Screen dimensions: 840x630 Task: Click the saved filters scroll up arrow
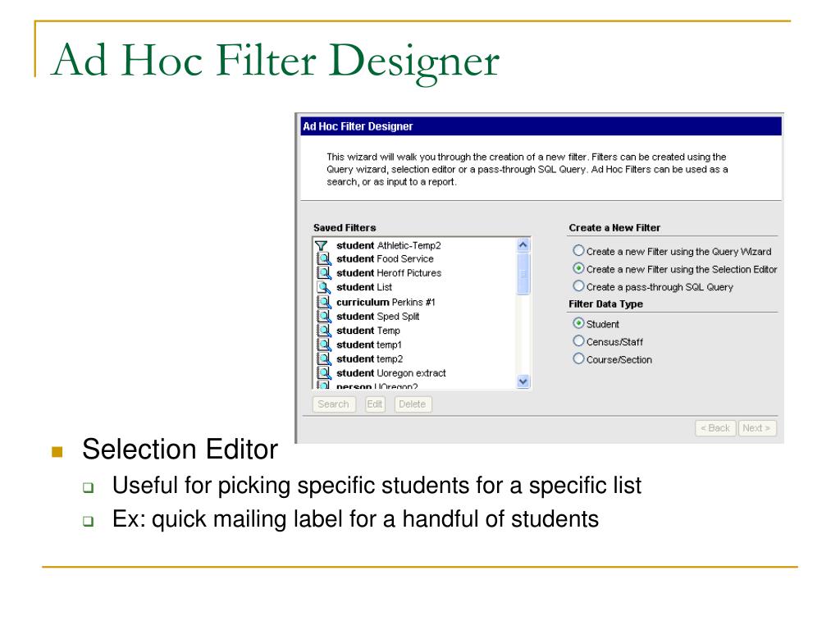[x=523, y=245]
